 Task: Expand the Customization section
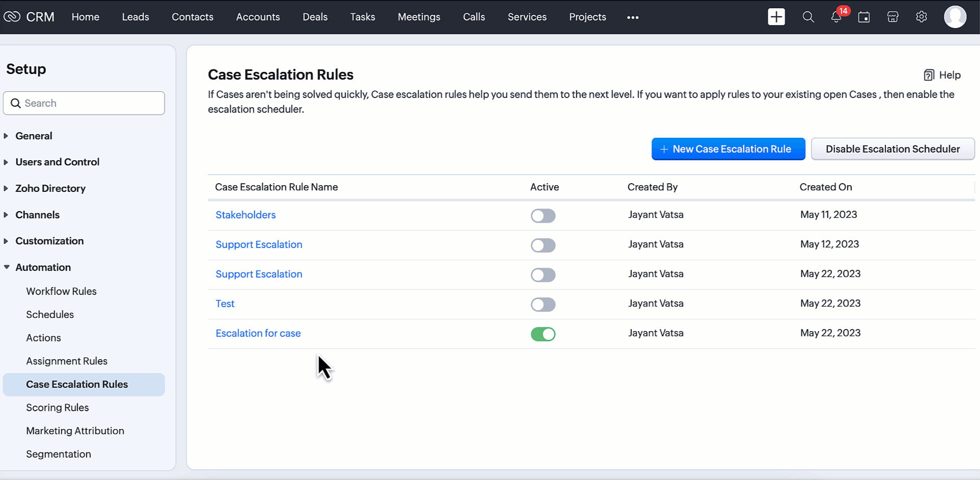[49, 241]
